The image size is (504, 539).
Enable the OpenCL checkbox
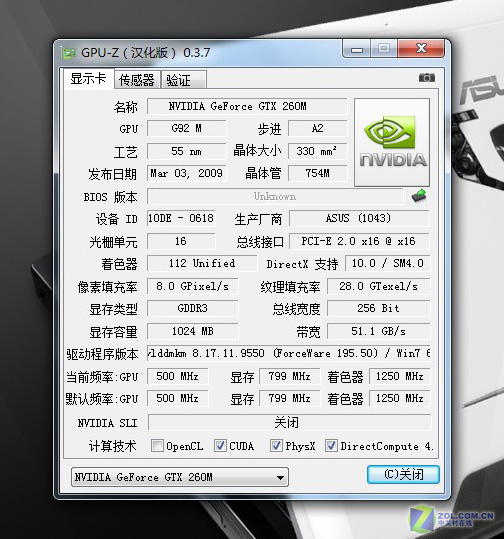[157, 446]
